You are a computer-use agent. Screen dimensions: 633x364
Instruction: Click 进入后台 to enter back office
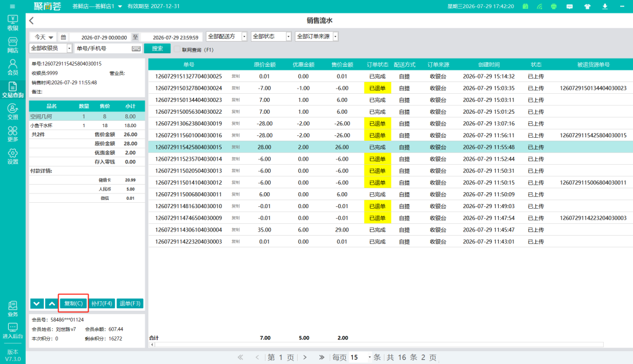(12, 331)
